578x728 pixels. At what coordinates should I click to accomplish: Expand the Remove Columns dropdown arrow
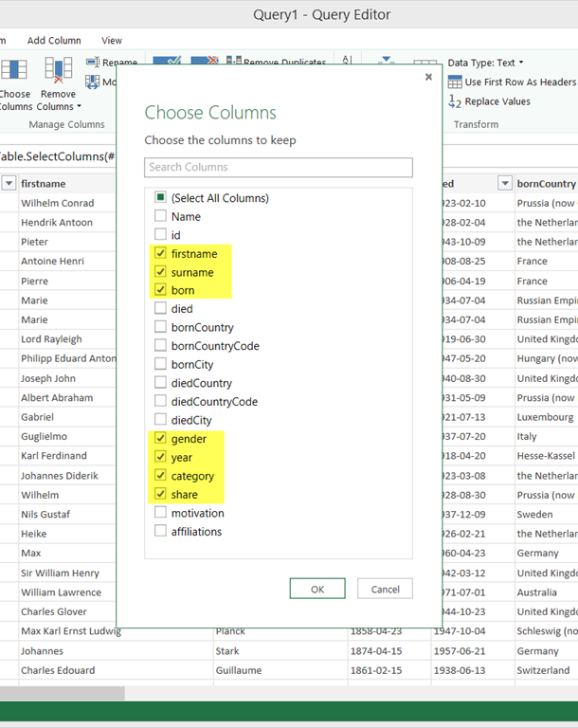coord(80,107)
